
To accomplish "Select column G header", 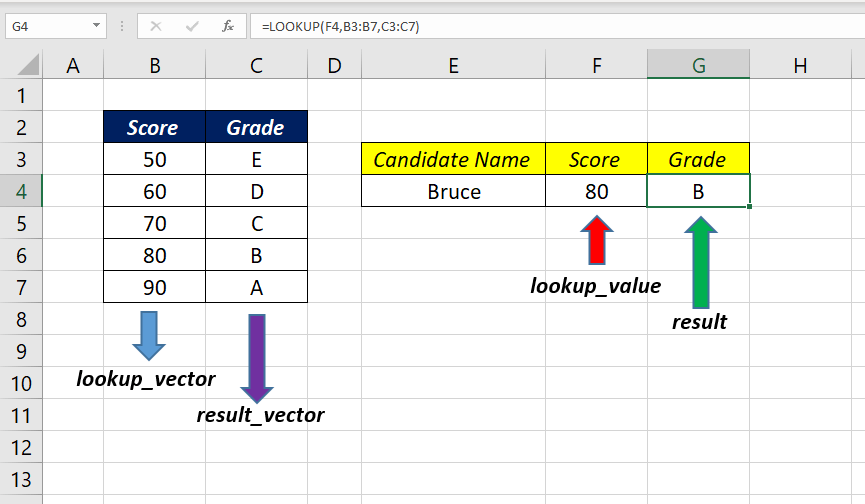I will (698, 66).
